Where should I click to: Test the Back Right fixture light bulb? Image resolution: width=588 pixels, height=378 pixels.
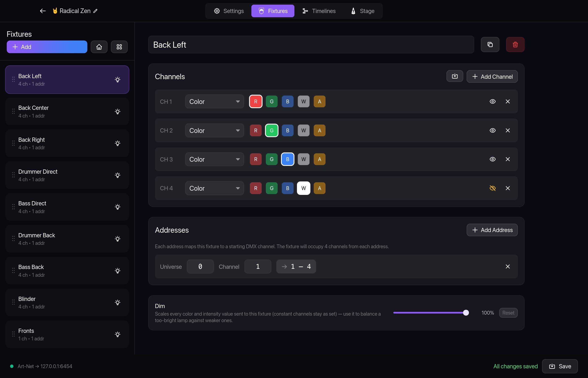tap(118, 143)
